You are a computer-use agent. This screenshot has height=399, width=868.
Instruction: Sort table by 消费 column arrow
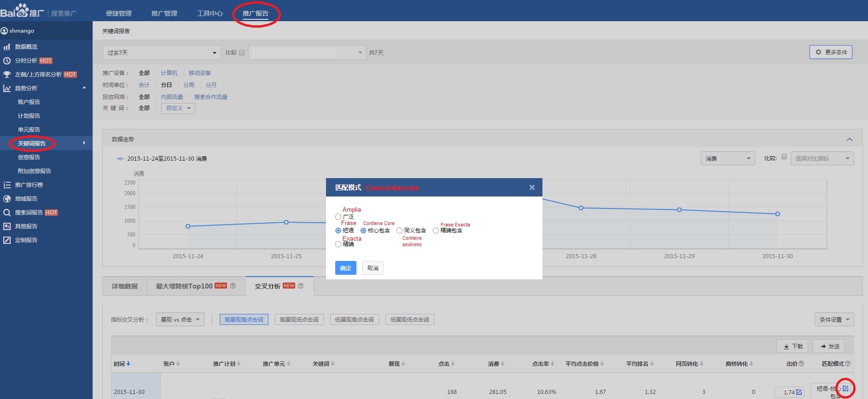click(x=503, y=364)
